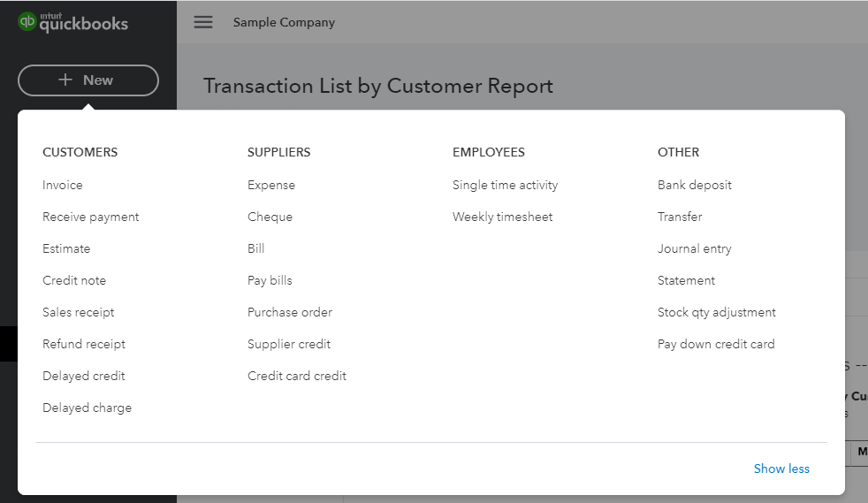Viewport: 868px width, 503px height.
Task: Select Bank deposit under Other
Action: (x=695, y=185)
